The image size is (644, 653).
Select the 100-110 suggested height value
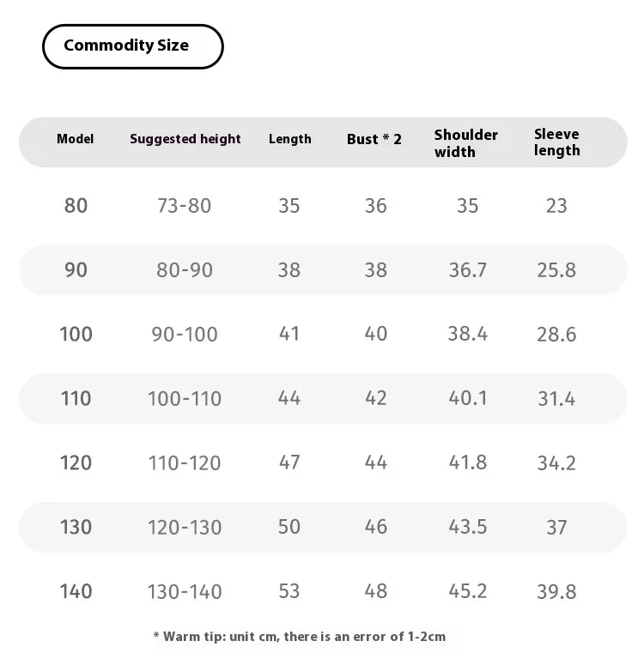(185, 398)
